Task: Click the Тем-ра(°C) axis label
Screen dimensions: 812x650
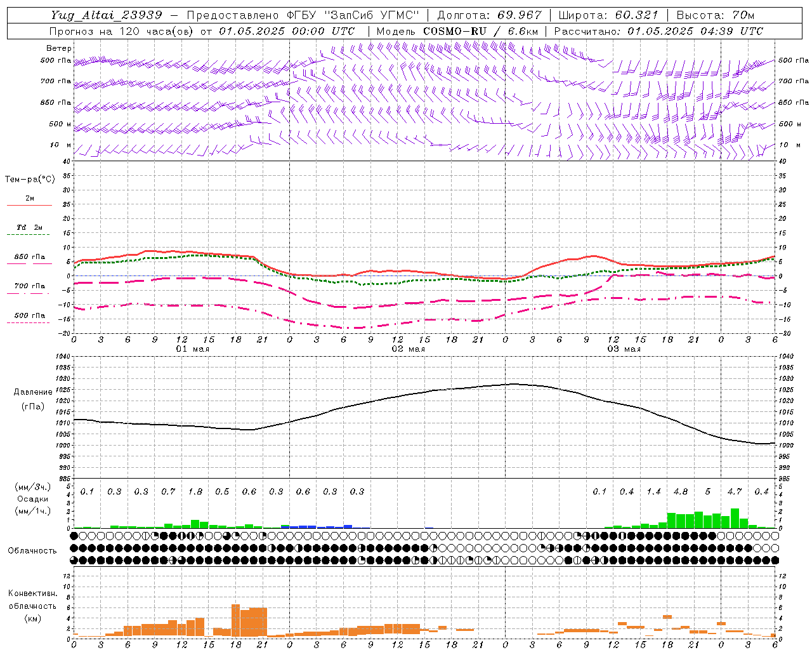Action: (30, 180)
